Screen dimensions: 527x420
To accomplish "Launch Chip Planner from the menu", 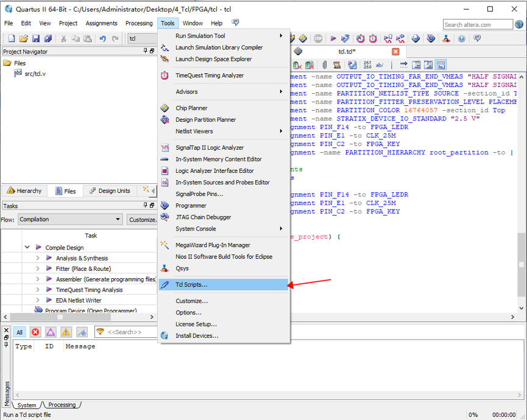I will point(191,108).
